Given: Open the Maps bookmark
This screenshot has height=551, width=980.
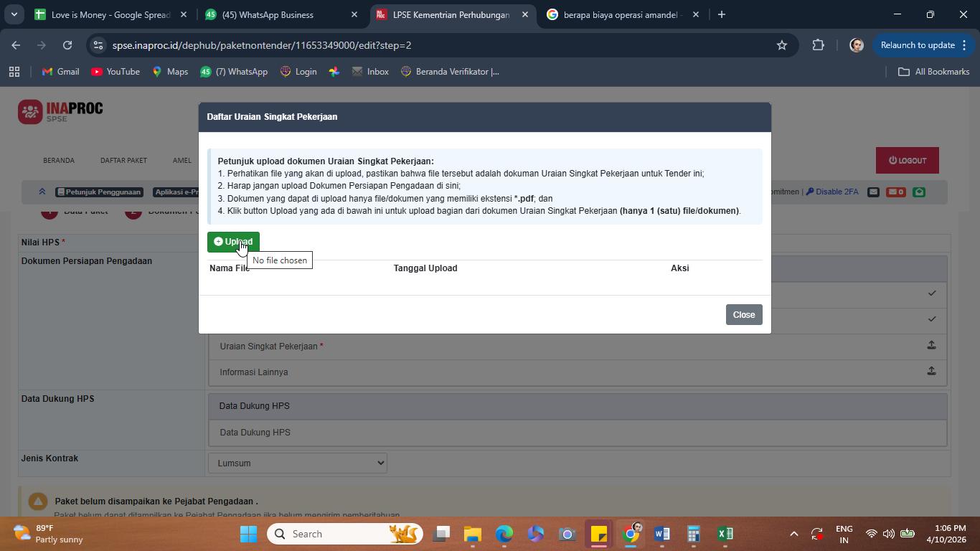Looking at the screenshot, I should pyautogui.click(x=169, y=72).
